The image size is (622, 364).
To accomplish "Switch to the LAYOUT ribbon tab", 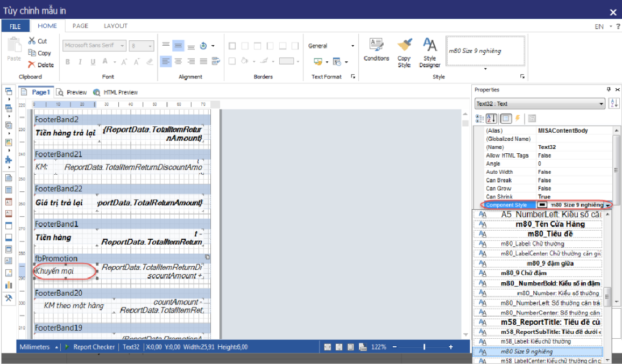I will [x=116, y=26].
